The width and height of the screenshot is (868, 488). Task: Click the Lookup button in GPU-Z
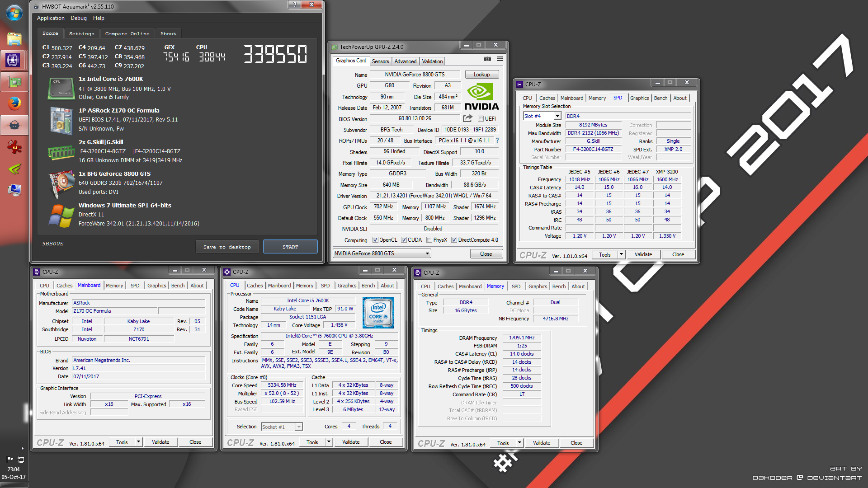click(481, 75)
